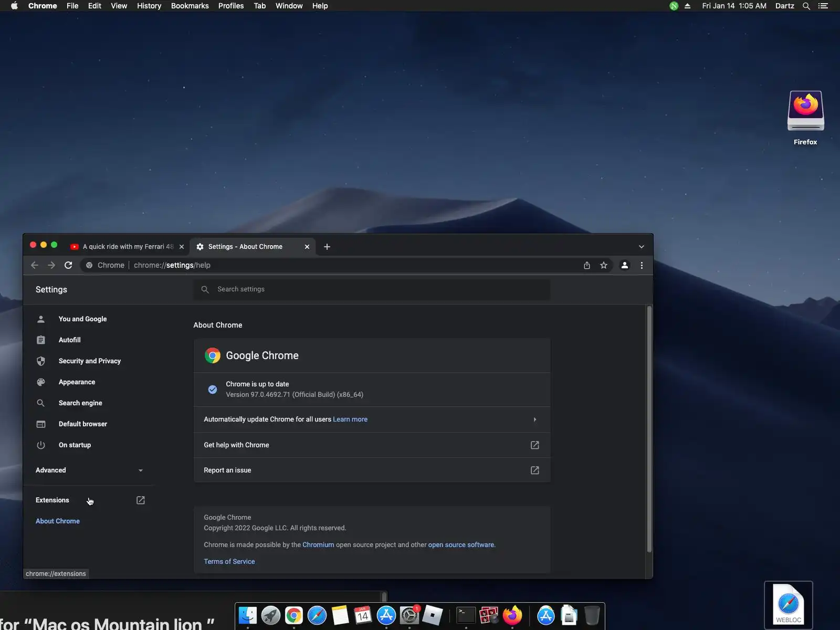The image size is (840, 630).
Task: Expand the Advanced settings section
Action: pos(89,470)
